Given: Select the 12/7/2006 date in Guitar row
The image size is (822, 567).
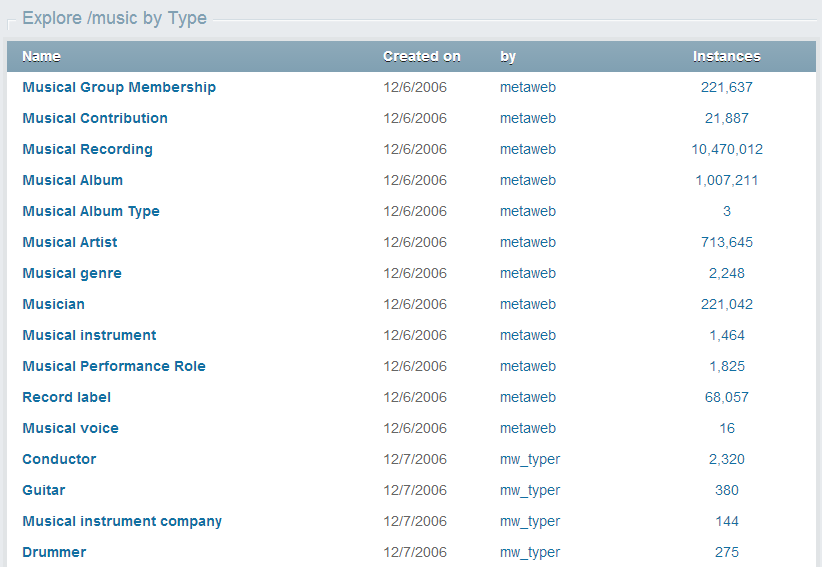Looking at the screenshot, I should (x=415, y=490).
